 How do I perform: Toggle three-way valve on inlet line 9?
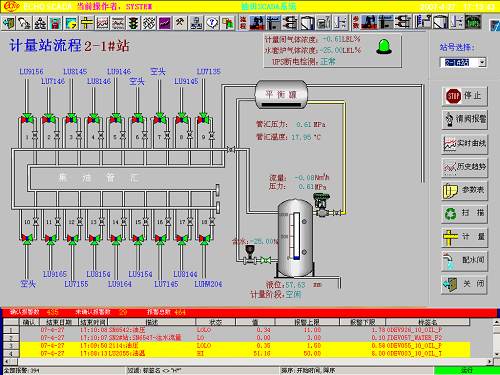pyautogui.click(x=203, y=118)
